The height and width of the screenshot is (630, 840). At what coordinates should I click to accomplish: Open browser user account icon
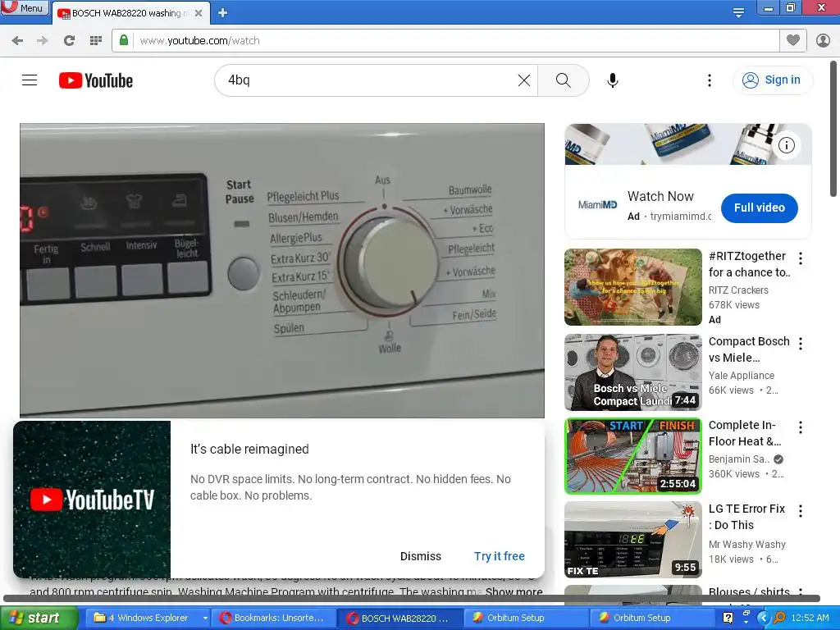824,41
